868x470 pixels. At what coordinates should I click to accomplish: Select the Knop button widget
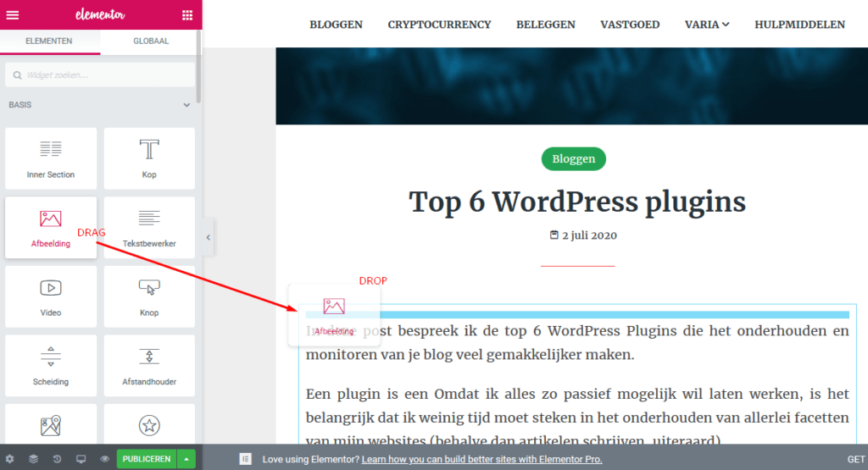point(149,297)
